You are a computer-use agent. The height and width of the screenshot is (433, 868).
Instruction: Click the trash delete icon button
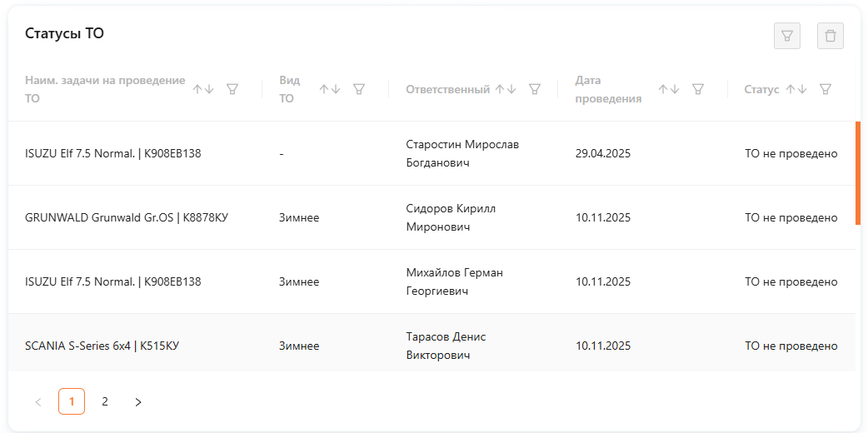click(x=831, y=36)
